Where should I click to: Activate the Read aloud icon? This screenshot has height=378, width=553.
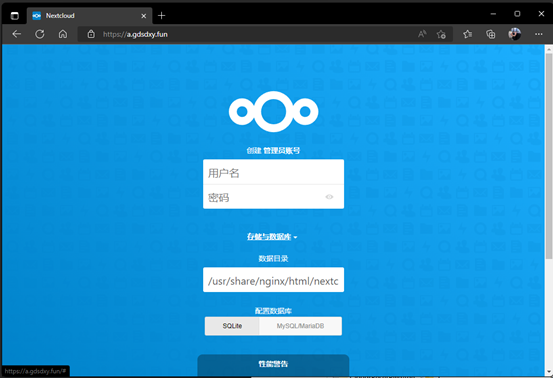pos(422,34)
